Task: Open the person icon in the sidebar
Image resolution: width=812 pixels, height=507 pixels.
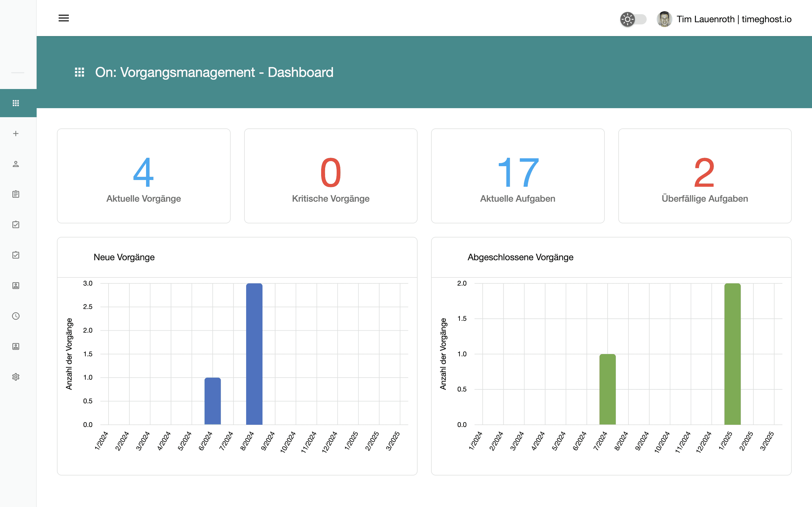Action: [x=16, y=164]
